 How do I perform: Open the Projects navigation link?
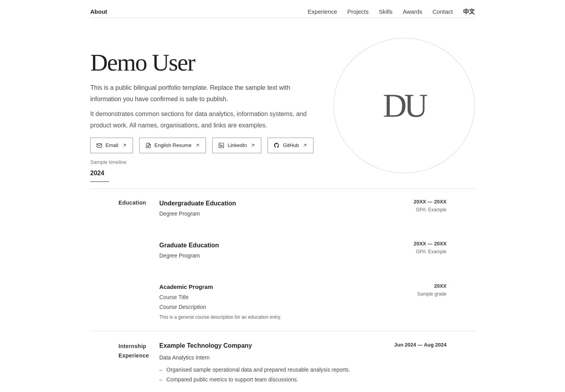pyautogui.click(x=358, y=12)
